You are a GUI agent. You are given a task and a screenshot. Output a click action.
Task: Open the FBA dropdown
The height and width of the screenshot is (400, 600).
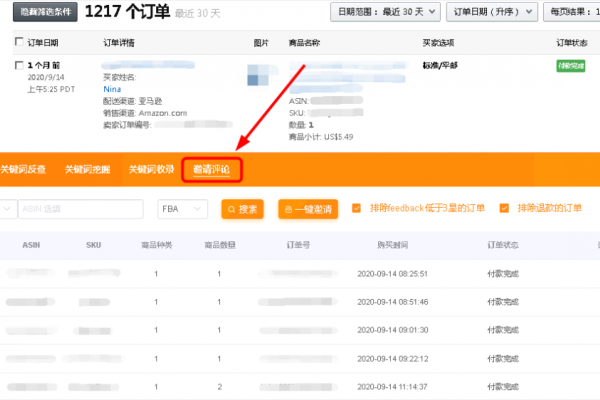182,209
